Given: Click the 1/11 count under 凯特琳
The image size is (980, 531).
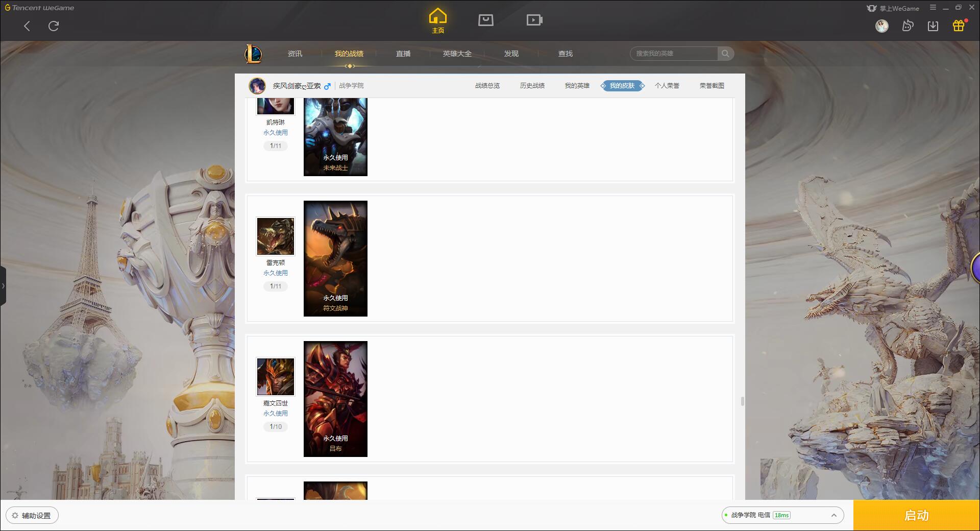Looking at the screenshot, I should (276, 146).
